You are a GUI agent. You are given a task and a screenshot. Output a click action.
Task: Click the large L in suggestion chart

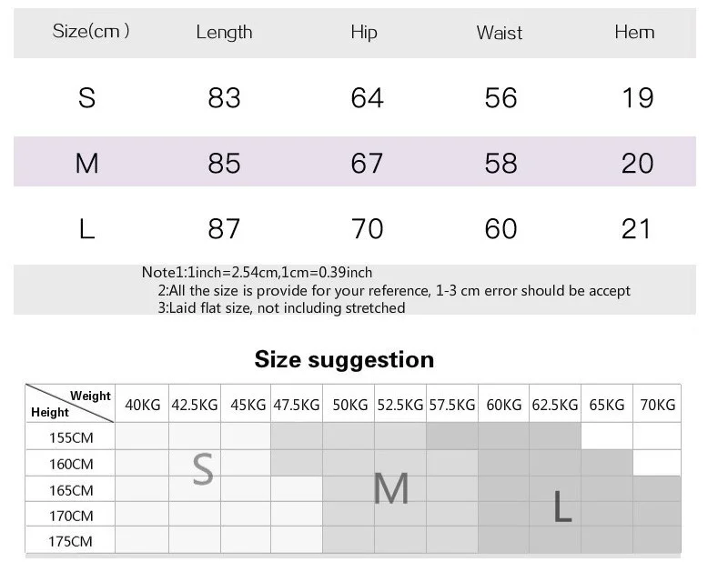pyautogui.click(x=562, y=507)
